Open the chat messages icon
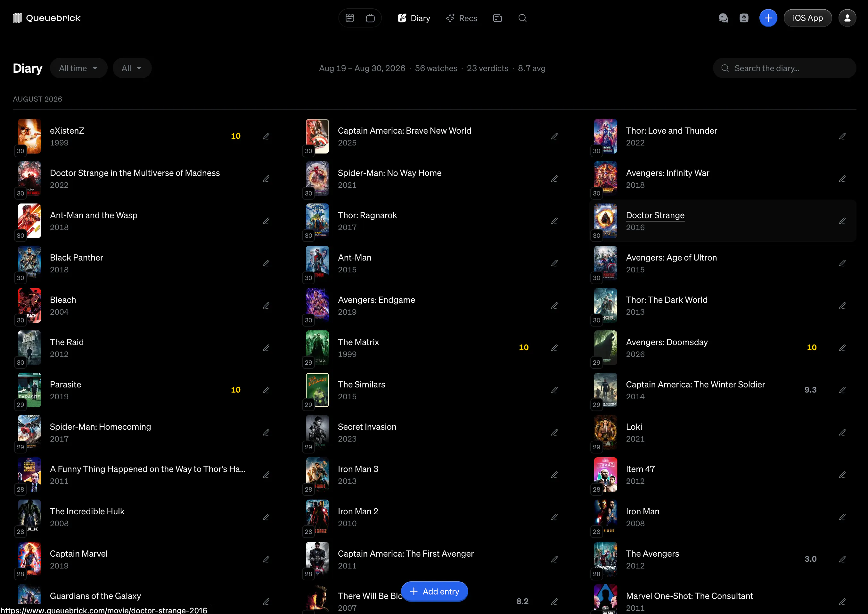This screenshot has width=868, height=614. 723,18
